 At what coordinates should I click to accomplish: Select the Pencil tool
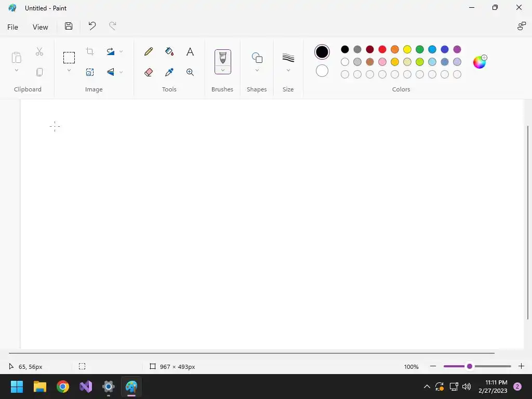tap(148, 51)
